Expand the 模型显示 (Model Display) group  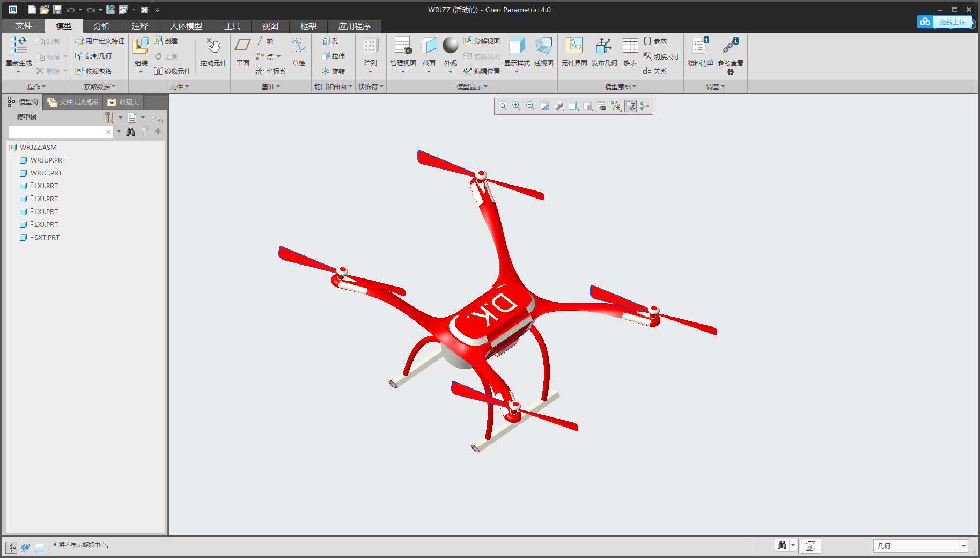(x=472, y=86)
